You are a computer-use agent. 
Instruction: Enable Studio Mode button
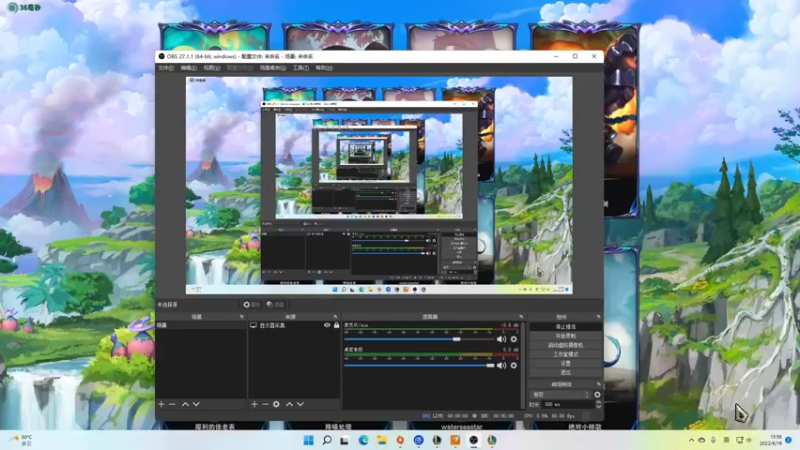point(565,354)
